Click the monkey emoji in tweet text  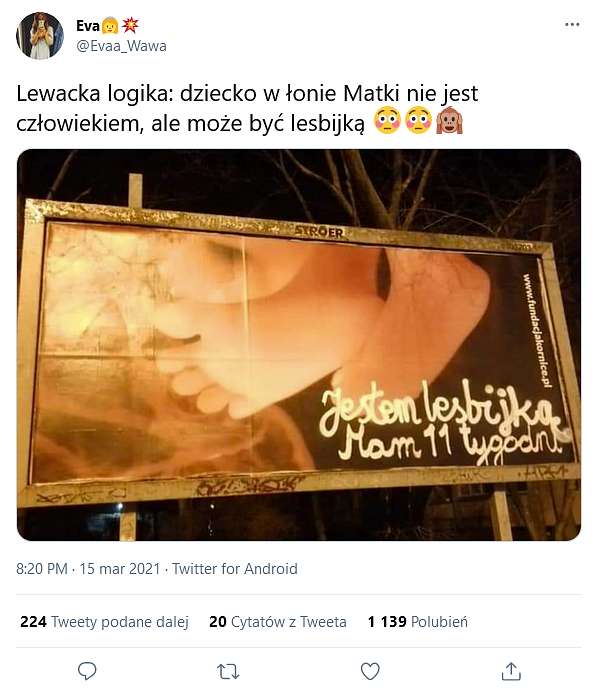[x=449, y=120]
